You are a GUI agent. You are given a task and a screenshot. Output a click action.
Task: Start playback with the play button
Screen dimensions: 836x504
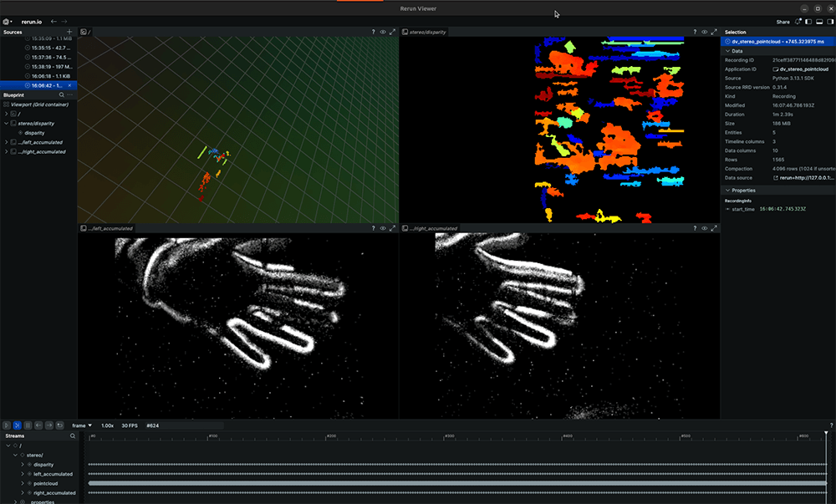pyautogui.click(x=7, y=425)
